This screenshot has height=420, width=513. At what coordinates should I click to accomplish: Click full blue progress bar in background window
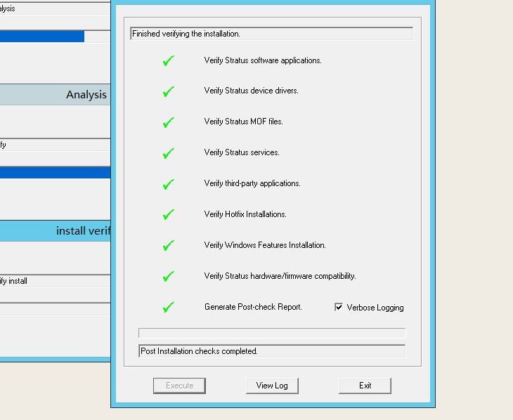pyautogui.click(x=55, y=173)
